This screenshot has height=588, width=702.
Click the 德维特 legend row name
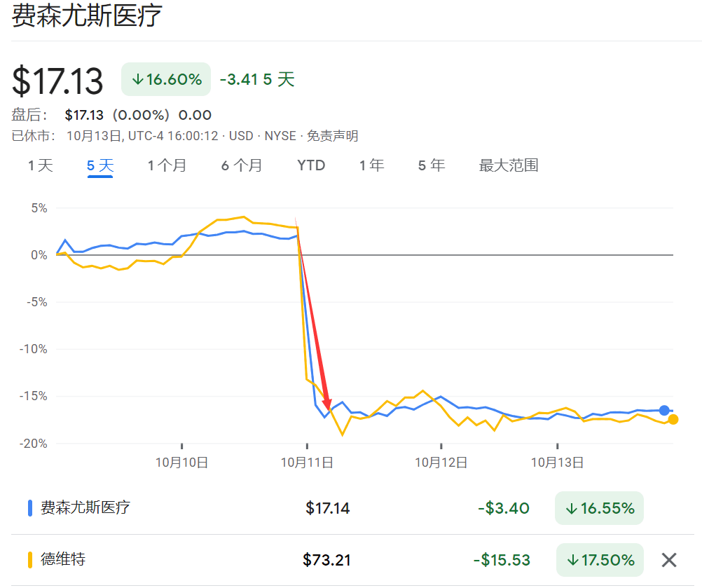[63, 559]
